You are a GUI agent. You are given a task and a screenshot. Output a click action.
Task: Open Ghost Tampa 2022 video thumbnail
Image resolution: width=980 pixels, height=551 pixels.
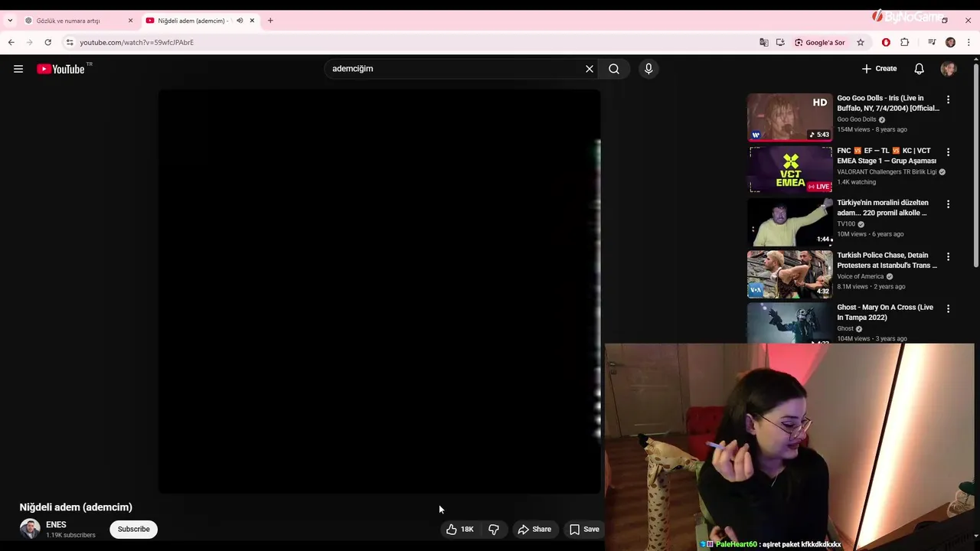(789, 323)
